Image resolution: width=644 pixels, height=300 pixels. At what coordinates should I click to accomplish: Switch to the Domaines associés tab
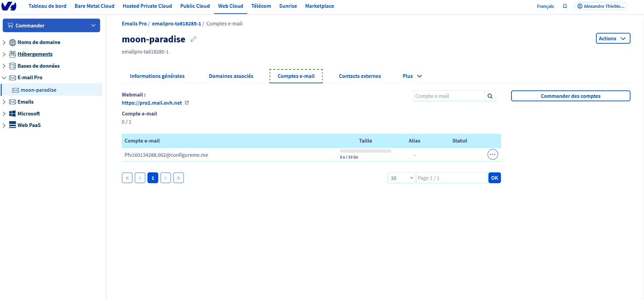[x=231, y=76]
